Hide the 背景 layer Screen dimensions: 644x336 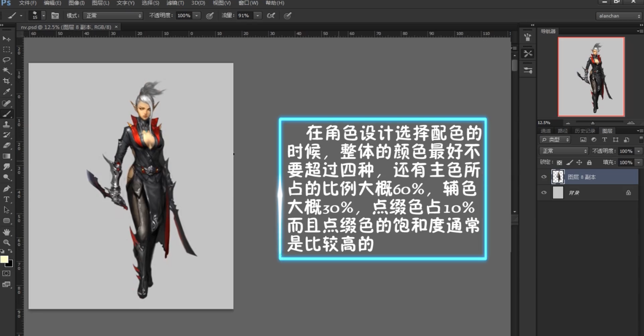point(544,193)
